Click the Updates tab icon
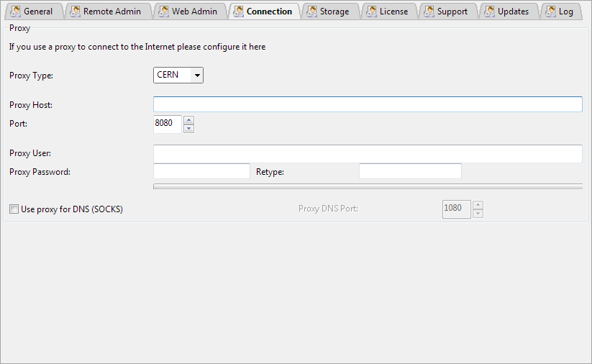The height and width of the screenshot is (364, 592). coord(489,12)
